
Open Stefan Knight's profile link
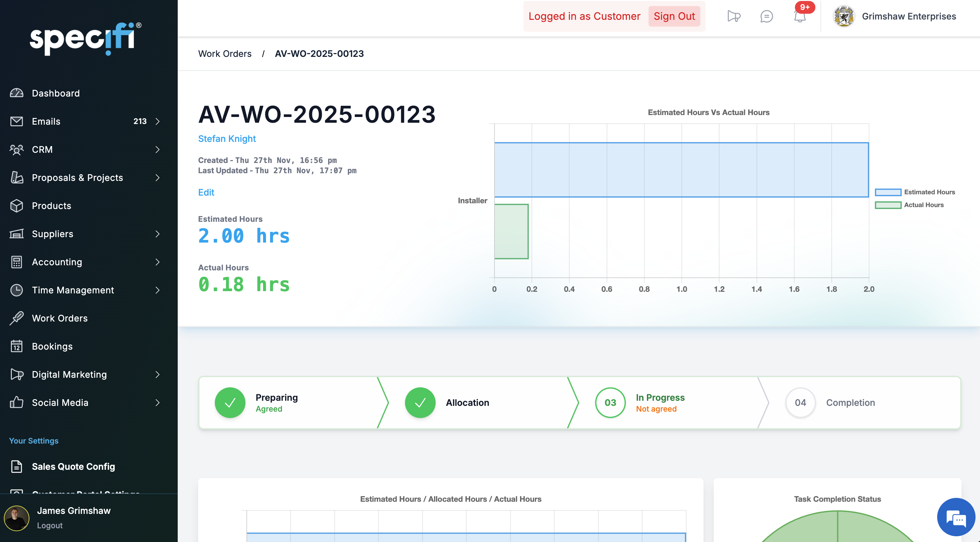(x=227, y=139)
